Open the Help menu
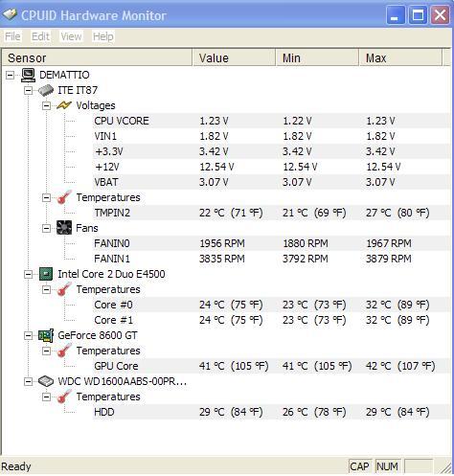 pos(103,36)
